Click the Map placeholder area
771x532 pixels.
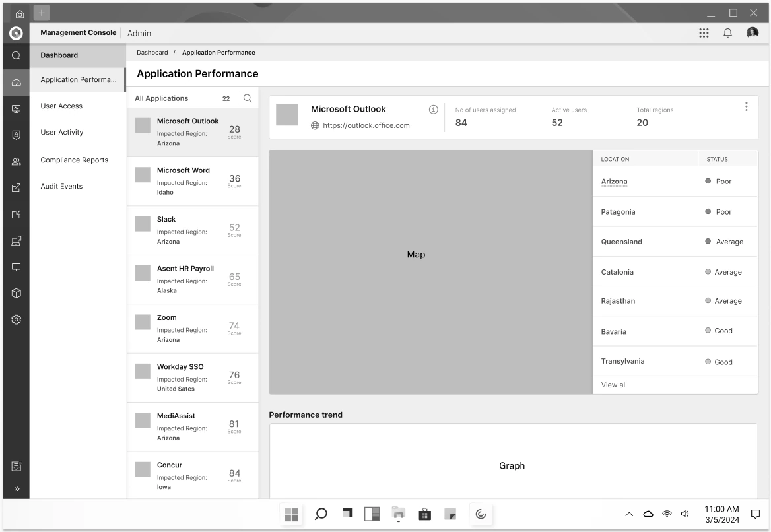point(431,272)
